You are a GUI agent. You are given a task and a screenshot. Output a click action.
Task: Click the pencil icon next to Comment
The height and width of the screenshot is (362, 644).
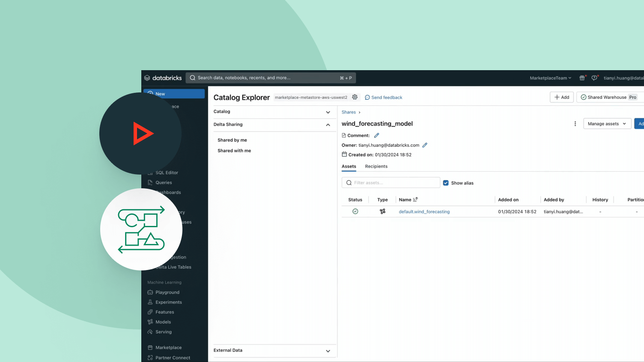[x=376, y=135]
